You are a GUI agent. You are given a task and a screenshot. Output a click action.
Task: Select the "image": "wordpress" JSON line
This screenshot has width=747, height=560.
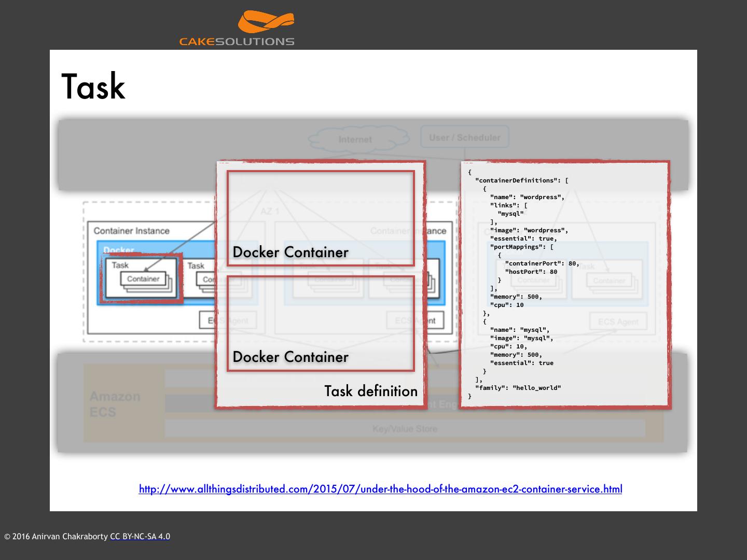point(529,230)
